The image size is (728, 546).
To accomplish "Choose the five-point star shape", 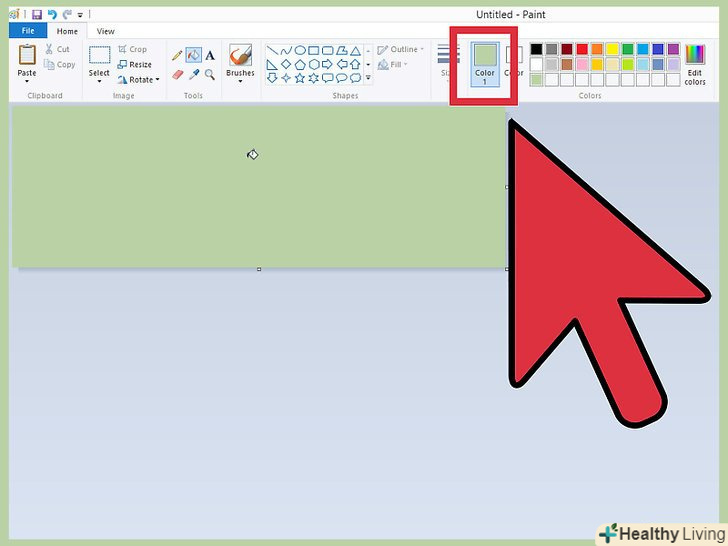I will pos(300,78).
